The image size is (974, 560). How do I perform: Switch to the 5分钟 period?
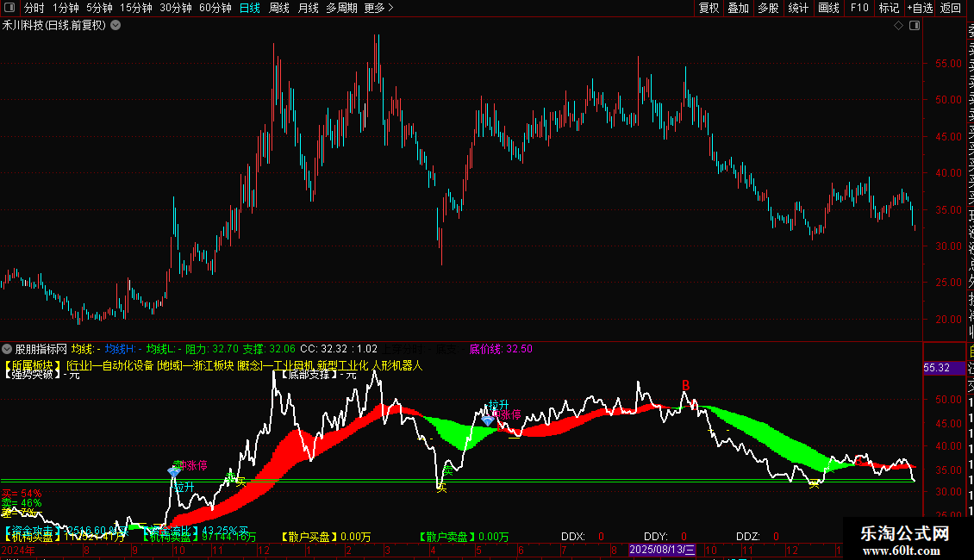point(99,8)
